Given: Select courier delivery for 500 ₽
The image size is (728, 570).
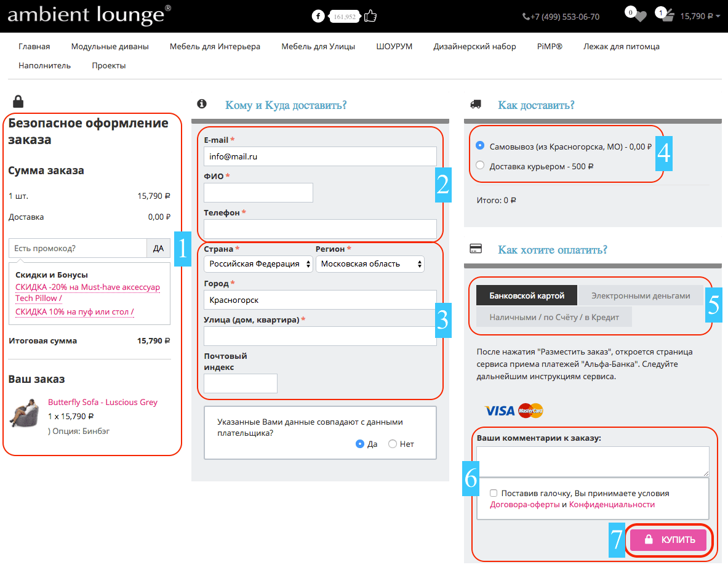Looking at the screenshot, I should pyautogui.click(x=480, y=165).
